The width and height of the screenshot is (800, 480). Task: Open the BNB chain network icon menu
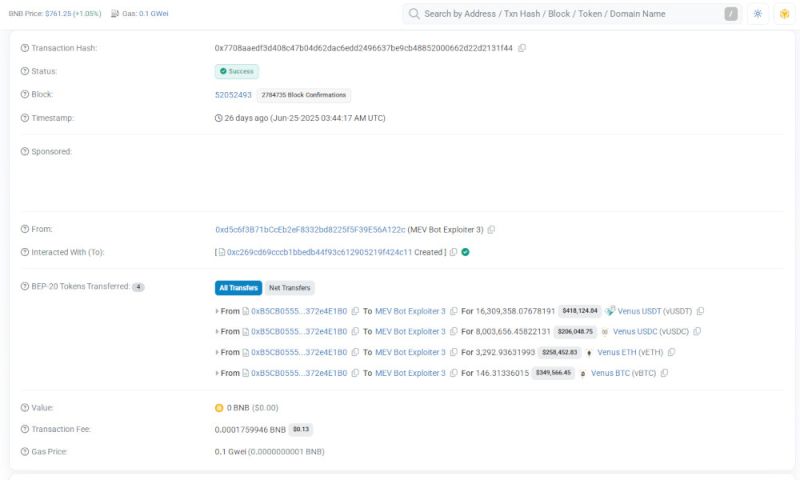[784, 14]
